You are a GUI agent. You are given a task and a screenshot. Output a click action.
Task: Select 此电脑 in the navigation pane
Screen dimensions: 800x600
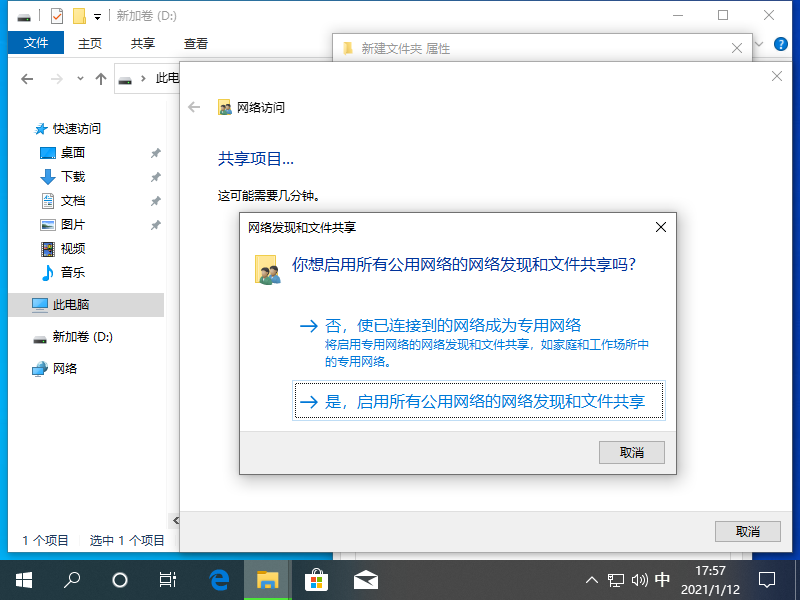(x=70, y=305)
